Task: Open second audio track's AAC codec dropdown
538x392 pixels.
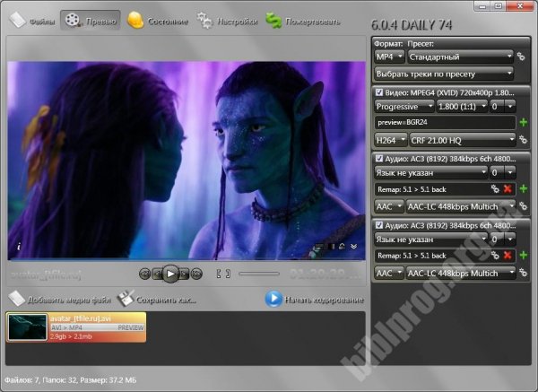Action: pyautogui.click(x=389, y=274)
